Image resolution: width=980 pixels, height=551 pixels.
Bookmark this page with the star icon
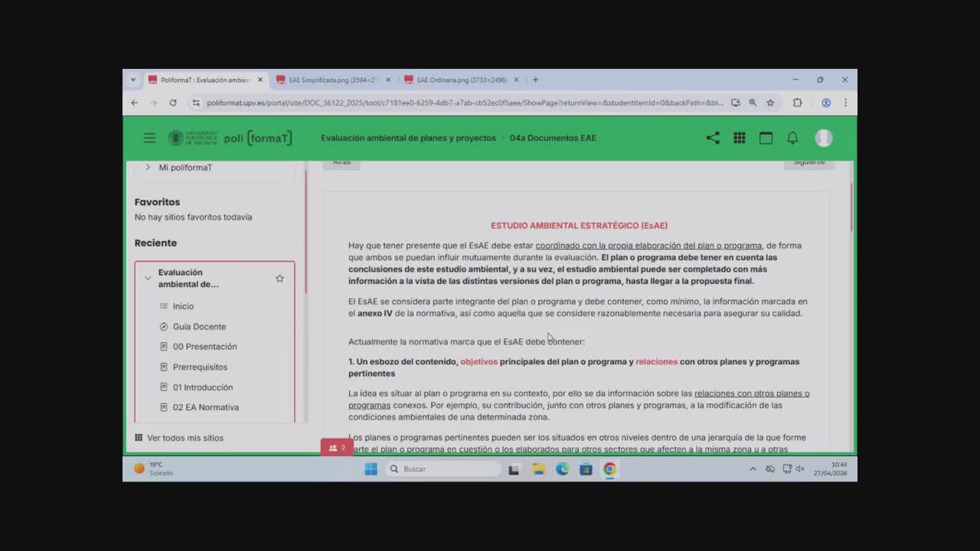770,103
